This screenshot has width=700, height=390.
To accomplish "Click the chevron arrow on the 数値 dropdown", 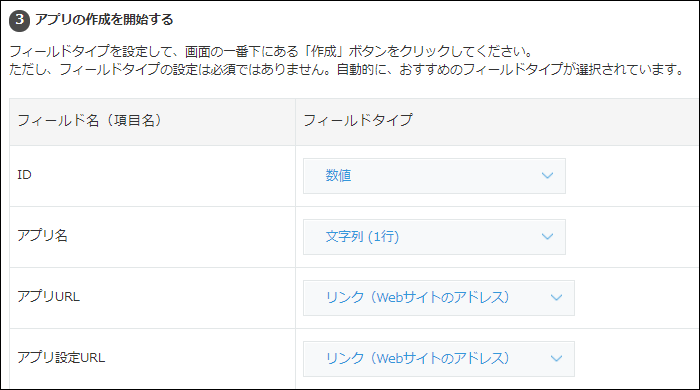I will 547,176.
